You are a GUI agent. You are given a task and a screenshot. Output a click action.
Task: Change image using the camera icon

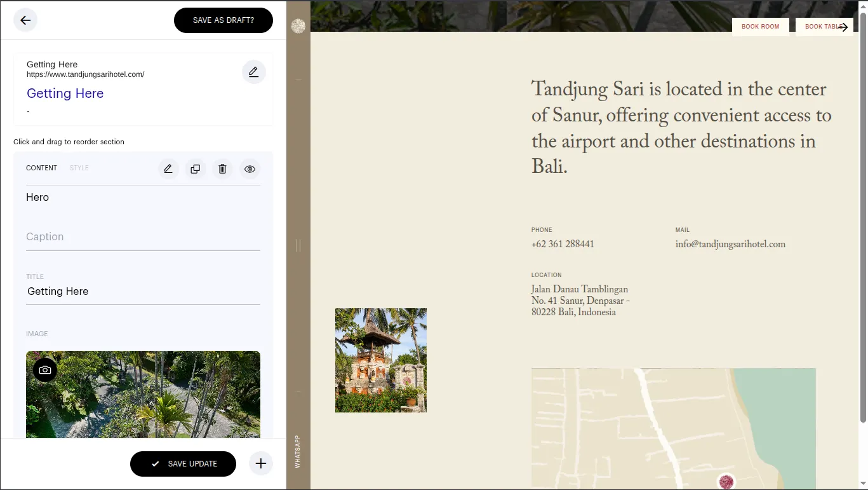pyautogui.click(x=45, y=370)
